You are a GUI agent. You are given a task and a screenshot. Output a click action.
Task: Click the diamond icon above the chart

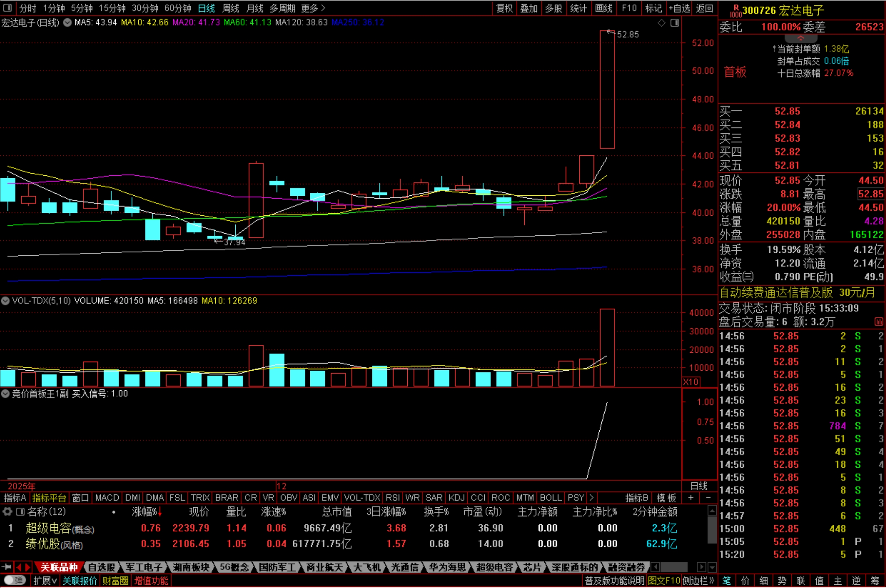pos(661,23)
